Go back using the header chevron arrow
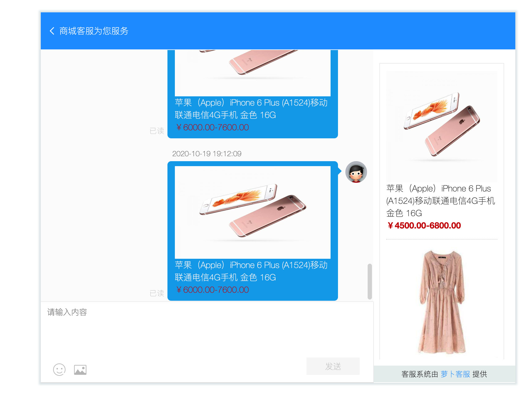The image size is (532, 394). click(x=52, y=31)
